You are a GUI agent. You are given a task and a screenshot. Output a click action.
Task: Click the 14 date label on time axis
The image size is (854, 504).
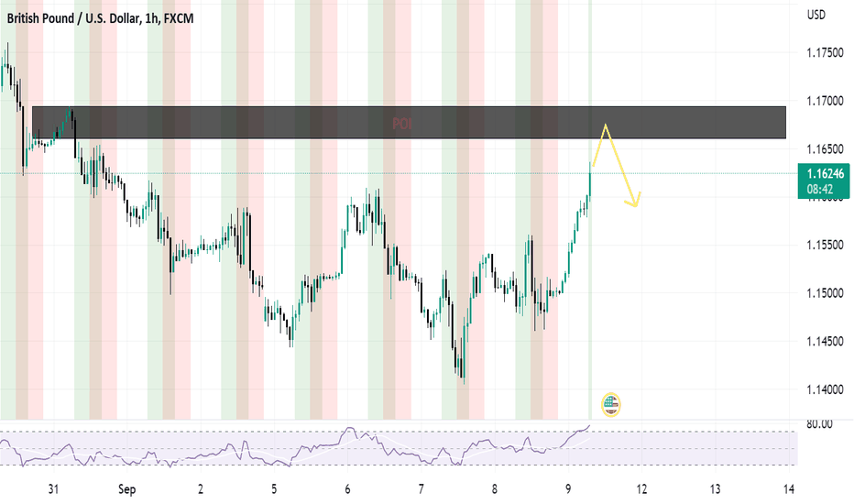(x=789, y=489)
